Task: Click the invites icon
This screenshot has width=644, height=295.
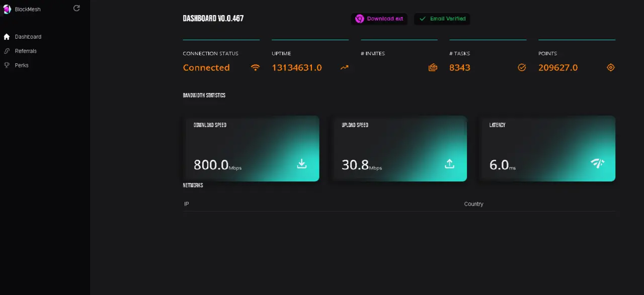Action: pyautogui.click(x=433, y=67)
